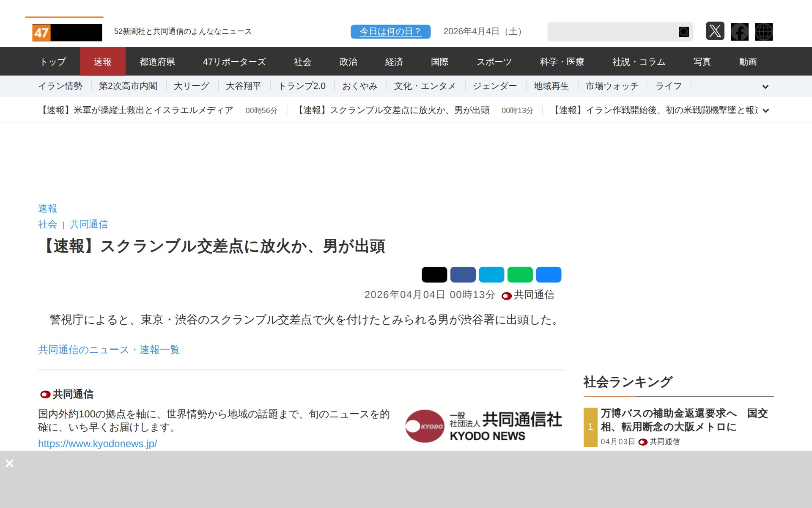Viewport: 812px width, 508px height.
Task: Share the article with the black X button
Action: (434, 275)
